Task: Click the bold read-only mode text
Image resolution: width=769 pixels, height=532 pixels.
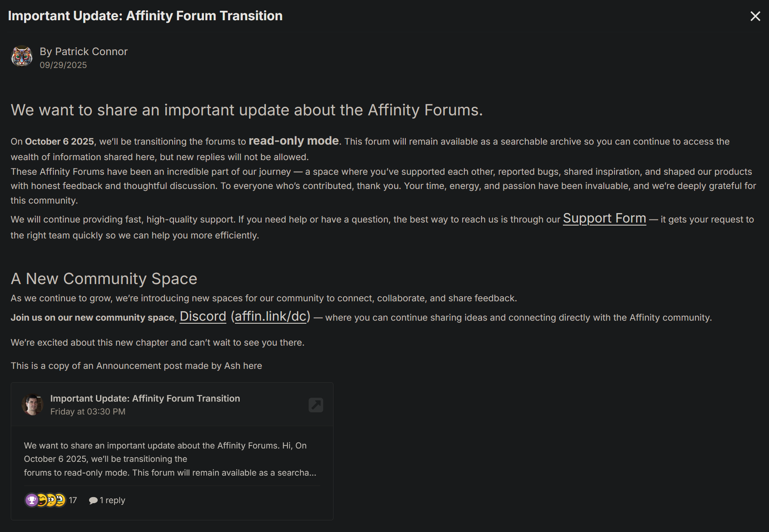Action: (293, 141)
